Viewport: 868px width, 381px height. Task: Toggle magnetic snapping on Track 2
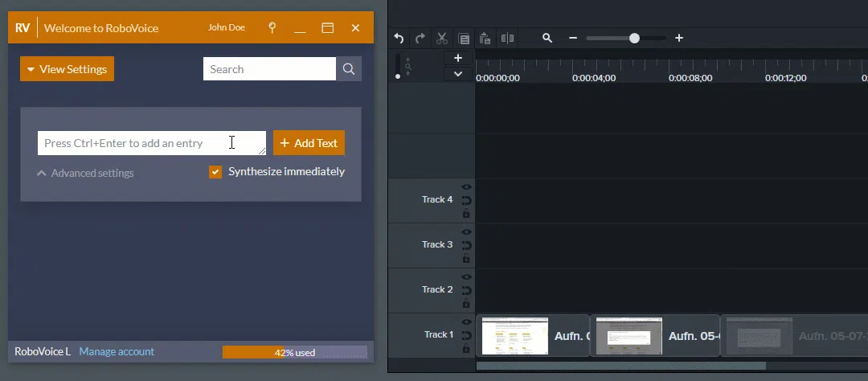point(466,289)
